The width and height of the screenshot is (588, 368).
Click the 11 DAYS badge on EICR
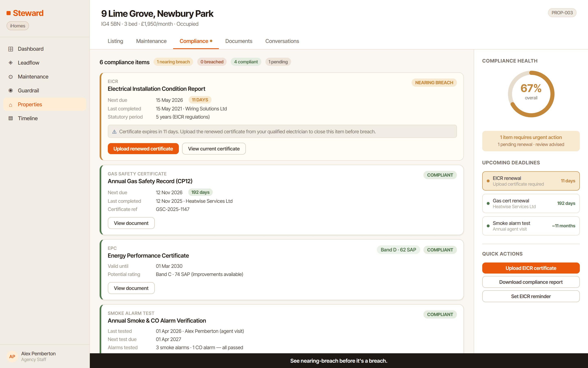200,100
